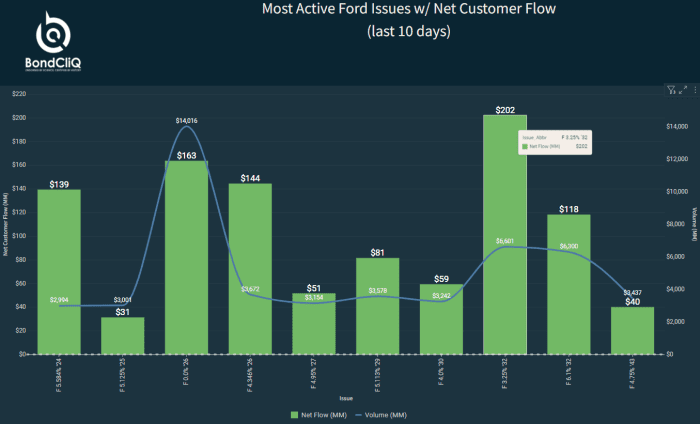Viewport: 700px width, 424px height.
Task: Click the F 5.584% '24 axis label
Action: [59, 375]
